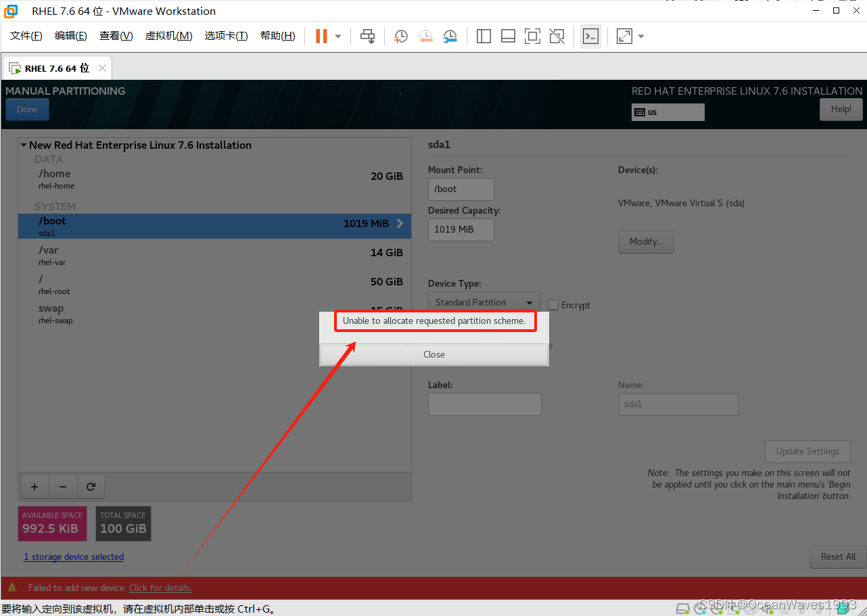
Task: Open the 选项卡(T) menu
Action: click(x=226, y=36)
